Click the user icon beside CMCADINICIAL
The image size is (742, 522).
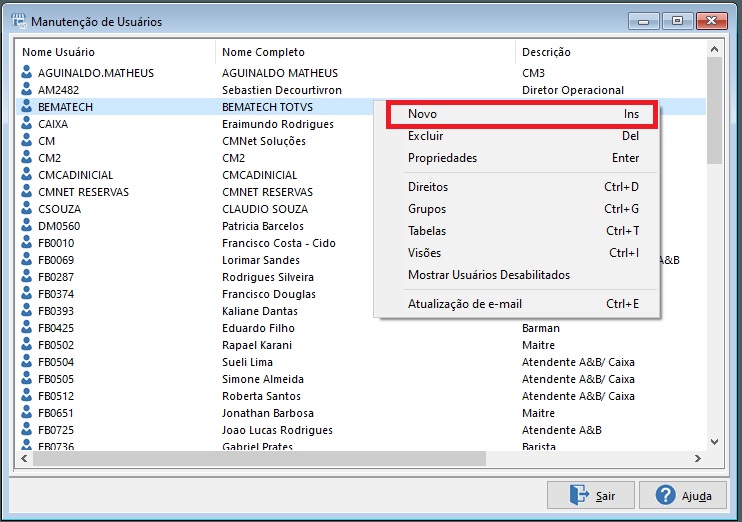[x=27, y=175]
